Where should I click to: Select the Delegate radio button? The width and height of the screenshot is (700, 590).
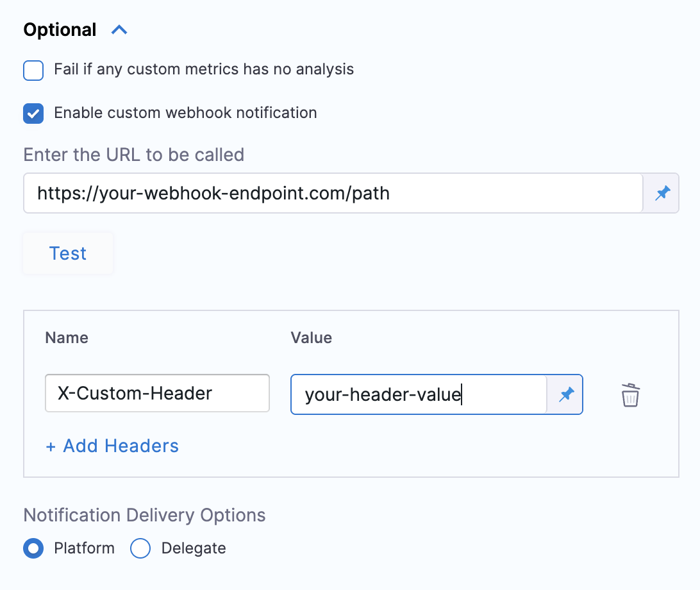140,548
